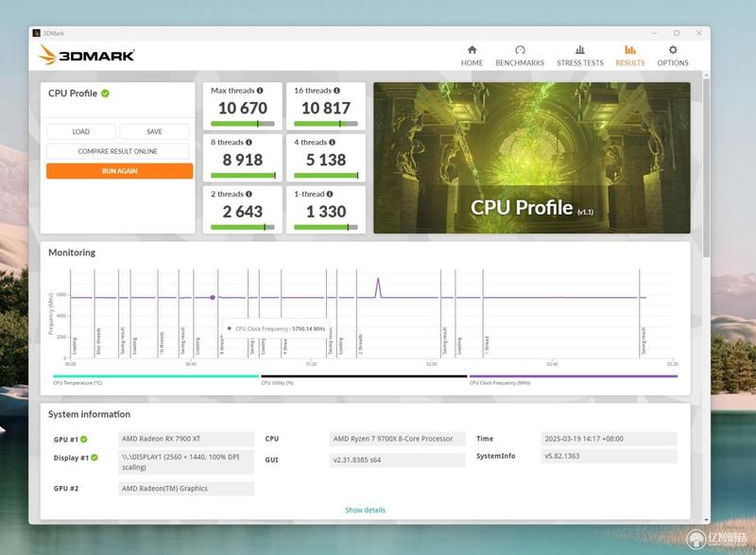Viewport: 756px width, 555px height.
Task: Click the green check icon beside GPU #1
Action: (84, 440)
